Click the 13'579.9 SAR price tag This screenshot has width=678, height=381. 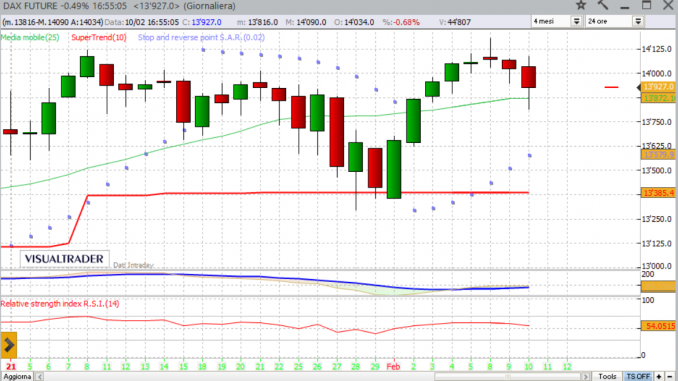[658, 155]
